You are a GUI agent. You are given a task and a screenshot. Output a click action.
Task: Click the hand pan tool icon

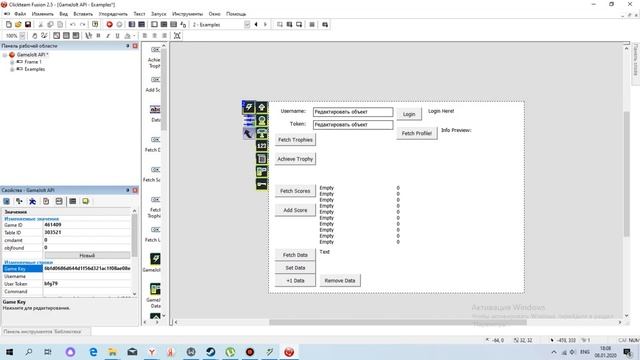[35, 36]
